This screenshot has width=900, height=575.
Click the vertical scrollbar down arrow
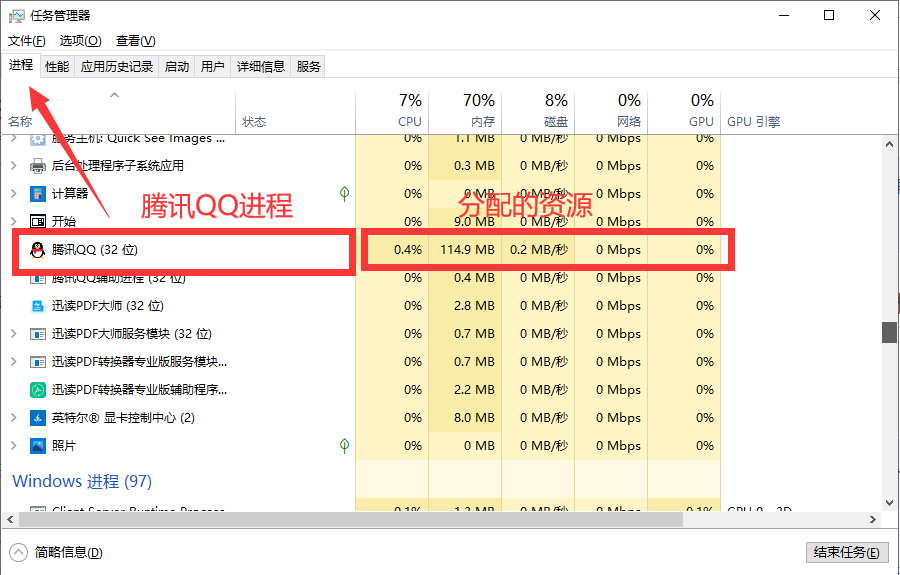click(889, 503)
